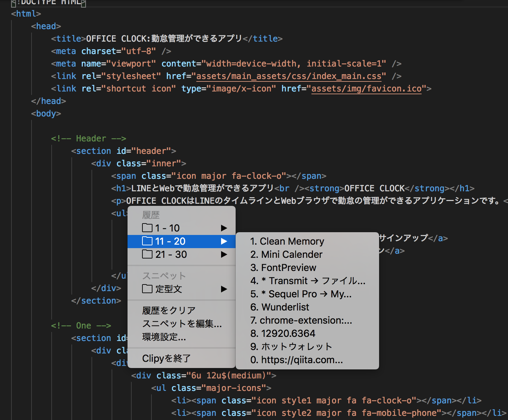Click "履歴をクリア" to clear history
The width and height of the screenshot is (508, 420).
(x=168, y=310)
